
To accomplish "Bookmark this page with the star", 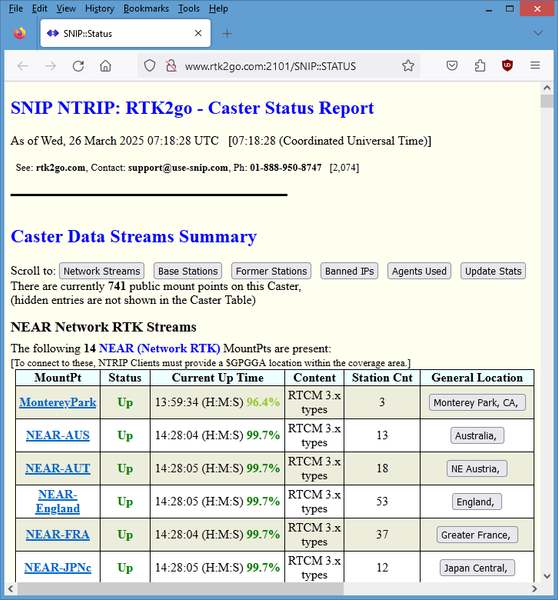I will [408, 66].
